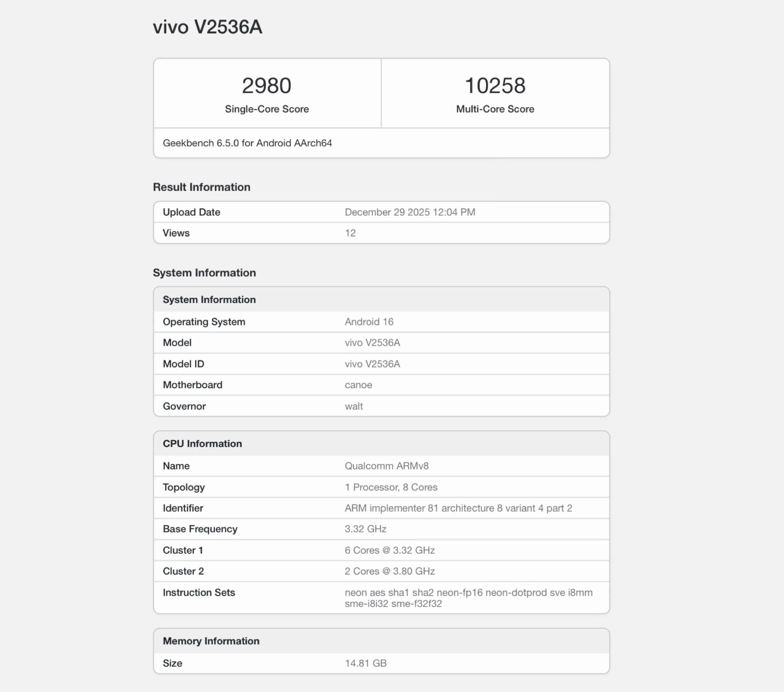The image size is (784, 692).
Task: Click the Topology row value
Action: pos(391,487)
